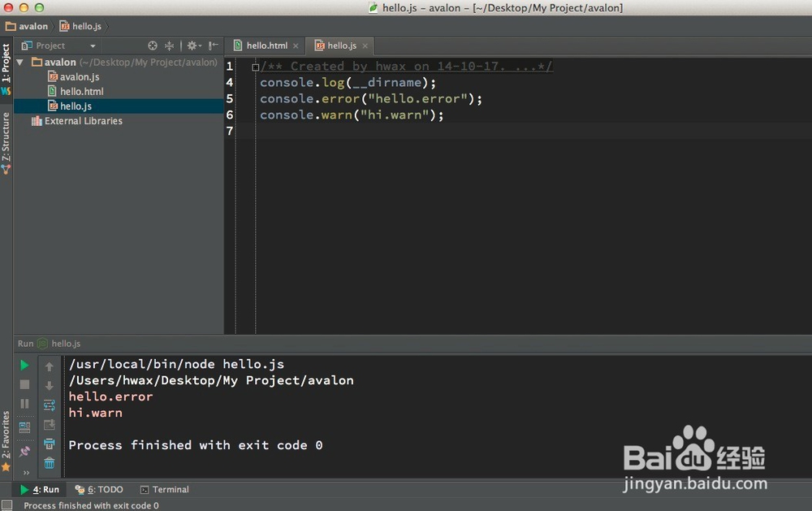Click line number 4 in gutter
Screen dimensions: 812x511
click(230, 82)
